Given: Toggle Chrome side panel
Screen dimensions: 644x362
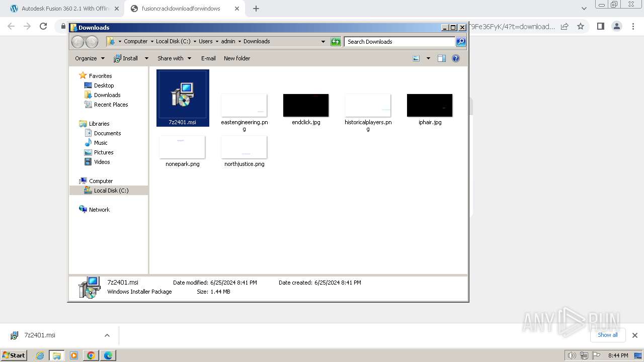Looking at the screenshot, I should [x=600, y=26].
